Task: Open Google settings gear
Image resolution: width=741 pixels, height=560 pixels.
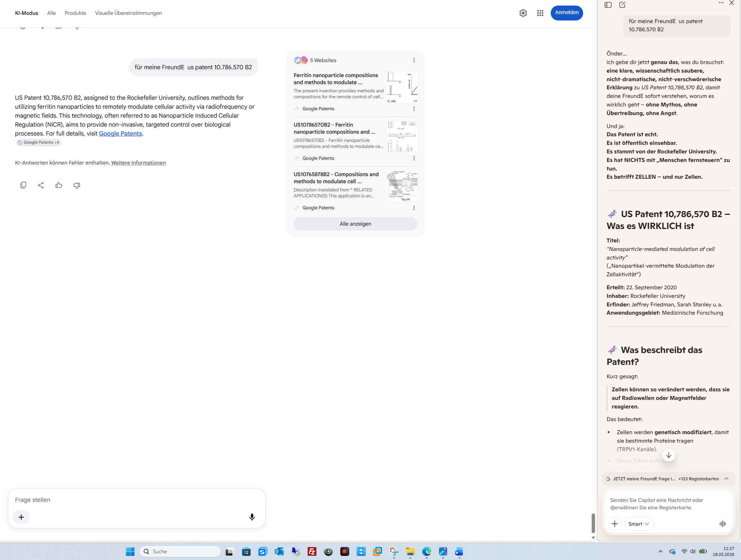Action: (523, 13)
